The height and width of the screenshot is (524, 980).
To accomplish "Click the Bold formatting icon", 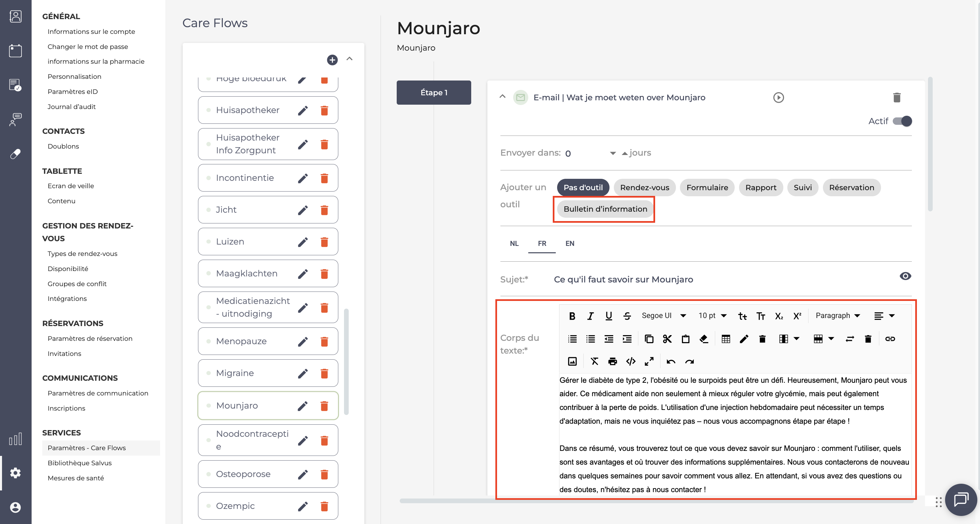I will point(572,316).
